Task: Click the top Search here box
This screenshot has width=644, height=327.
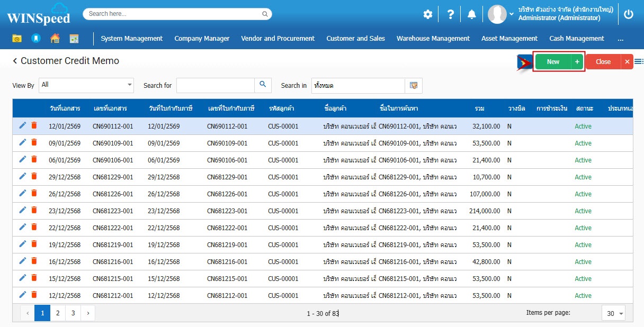Action: click(177, 14)
